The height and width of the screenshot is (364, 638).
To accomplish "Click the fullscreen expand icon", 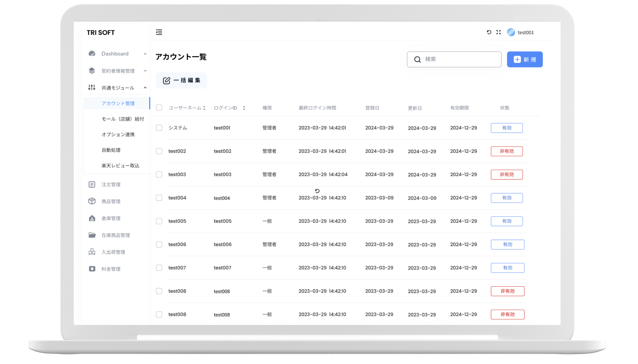I will pos(498,32).
